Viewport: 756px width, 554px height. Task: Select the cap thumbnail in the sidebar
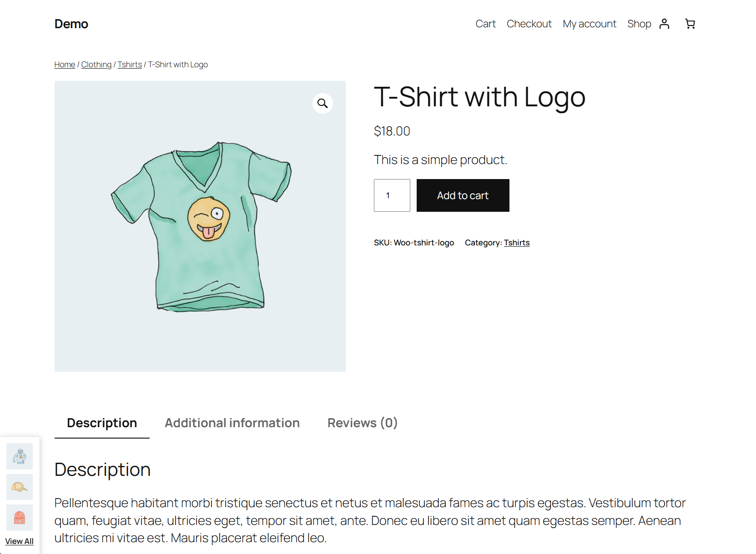[20, 487]
